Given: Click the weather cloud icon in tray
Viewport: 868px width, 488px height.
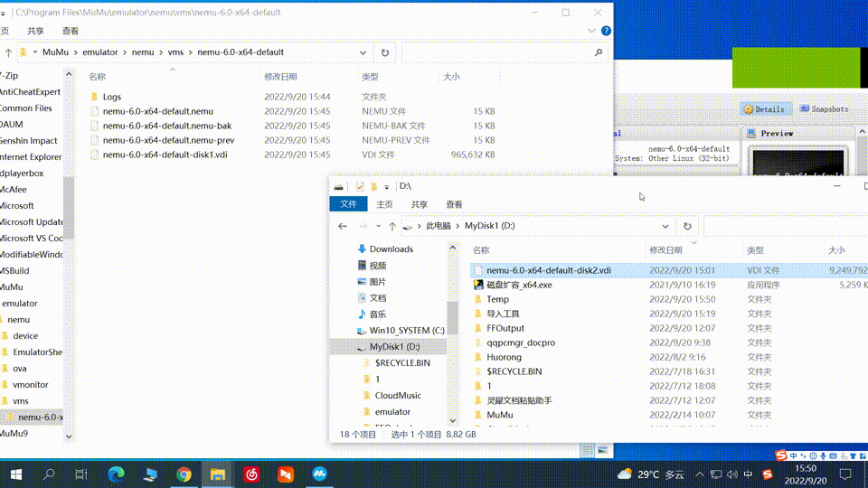Looking at the screenshot, I should pos(625,474).
